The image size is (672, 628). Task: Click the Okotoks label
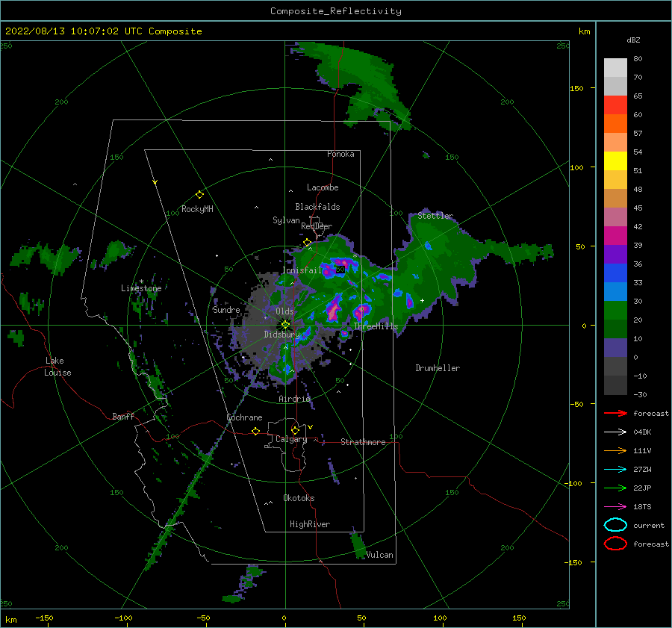(299, 498)
